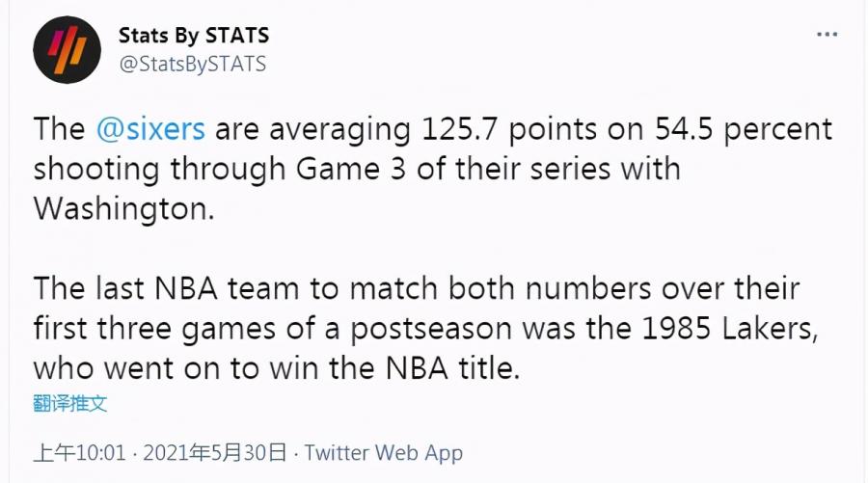Open the tweet's three-dot more options menu
The height and width of the screenshot is (483, 868).
click(x=827, y=35)
